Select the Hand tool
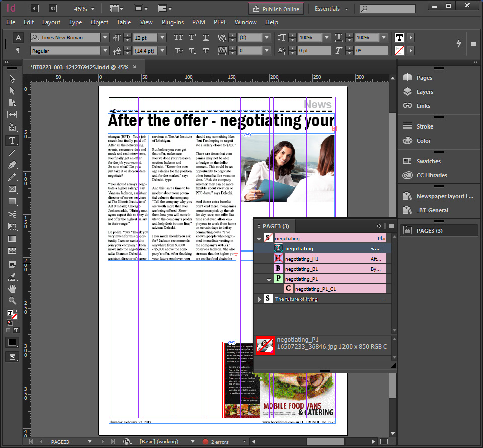483x448 pixels. 12,289
